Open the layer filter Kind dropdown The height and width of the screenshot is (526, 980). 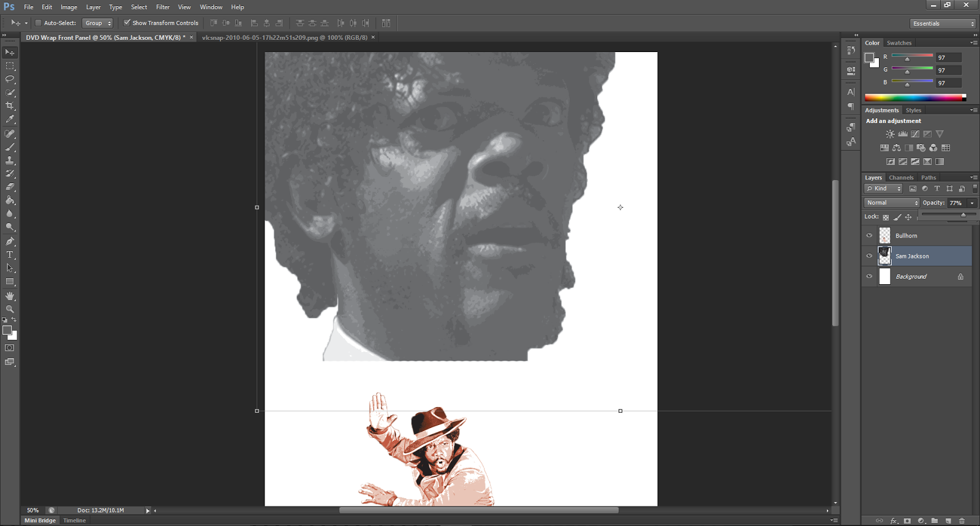(x=883, y=189)
